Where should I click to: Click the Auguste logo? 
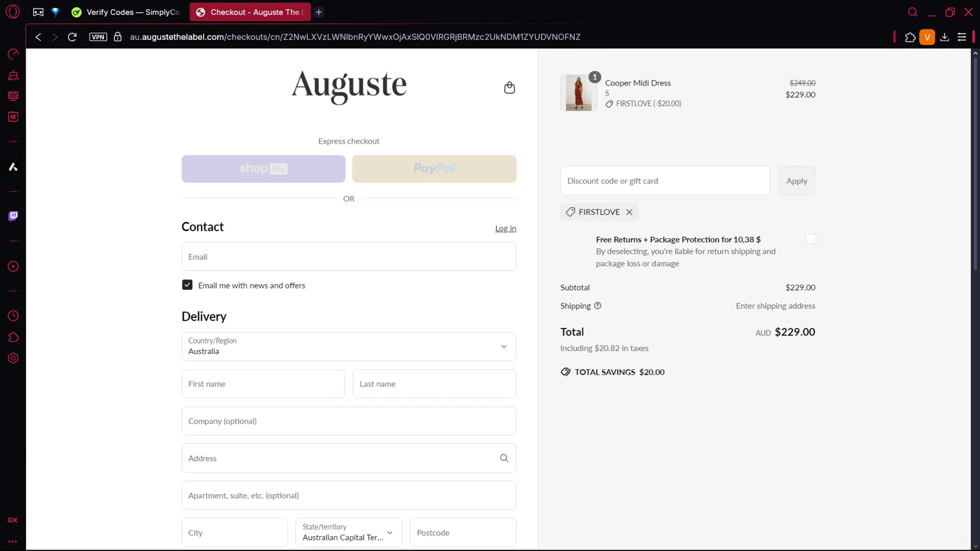(x=349, y=87)
